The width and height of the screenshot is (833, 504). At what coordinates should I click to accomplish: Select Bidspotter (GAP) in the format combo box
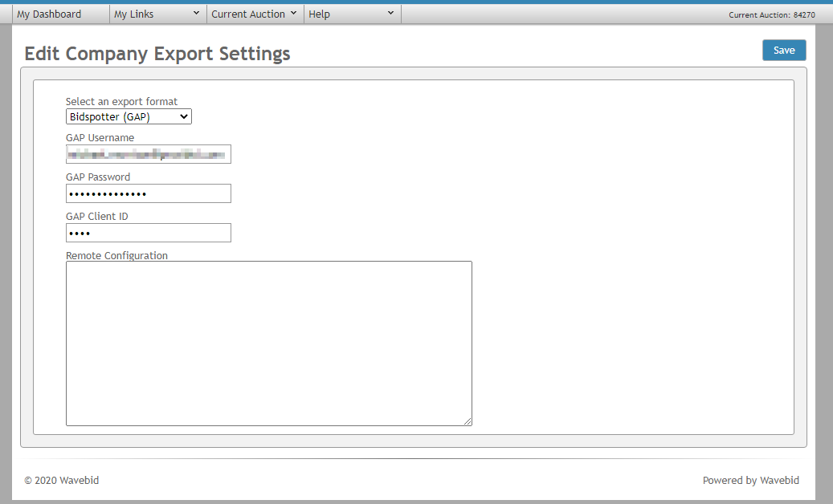click(x=129, y=116)
